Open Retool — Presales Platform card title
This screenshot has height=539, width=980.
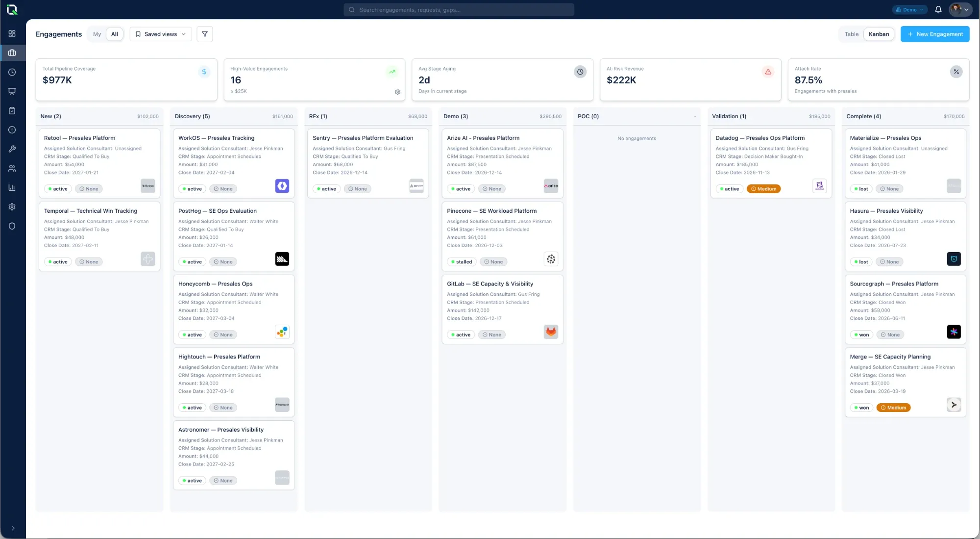[x=80, y=138]
